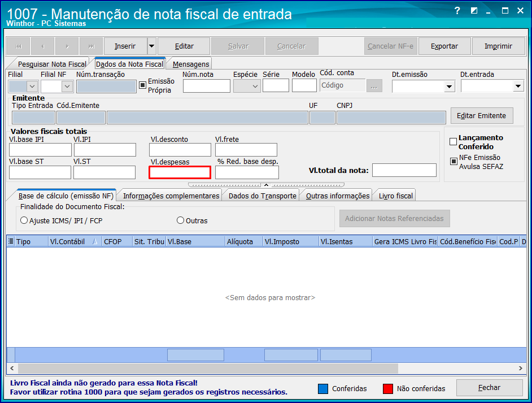Open Base de cálculo (emissão NF) tab
Screen dimensions: 532x403
tap(66, 196)
